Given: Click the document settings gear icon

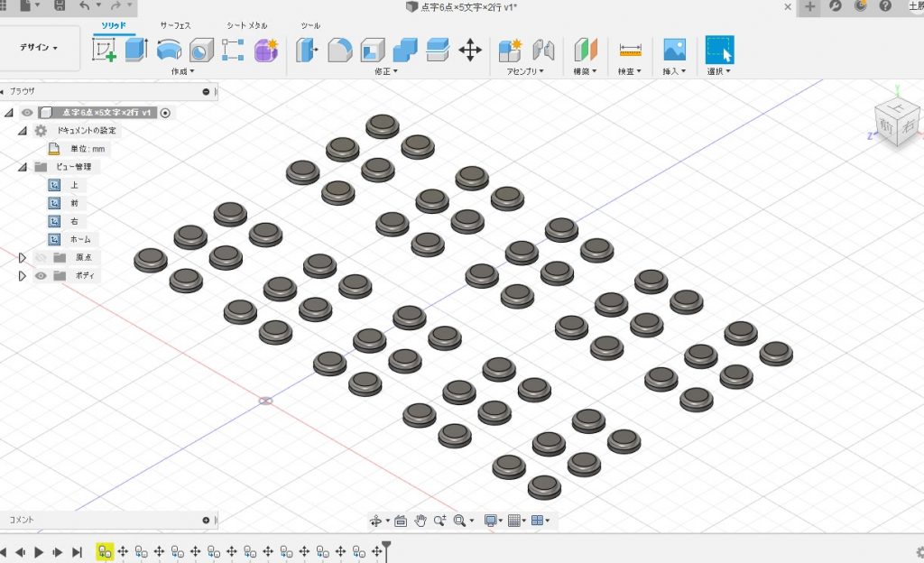Looking at the screenshot, I should [41, 131].
